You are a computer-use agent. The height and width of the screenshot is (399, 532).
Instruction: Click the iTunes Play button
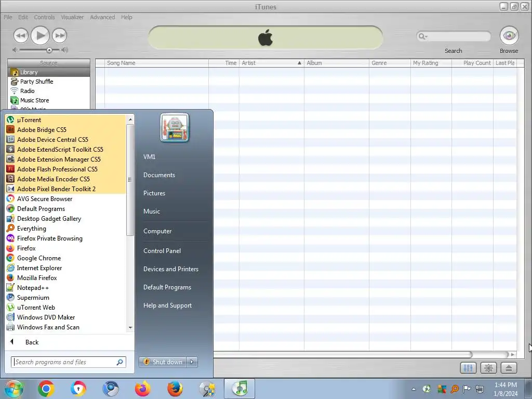40,35
